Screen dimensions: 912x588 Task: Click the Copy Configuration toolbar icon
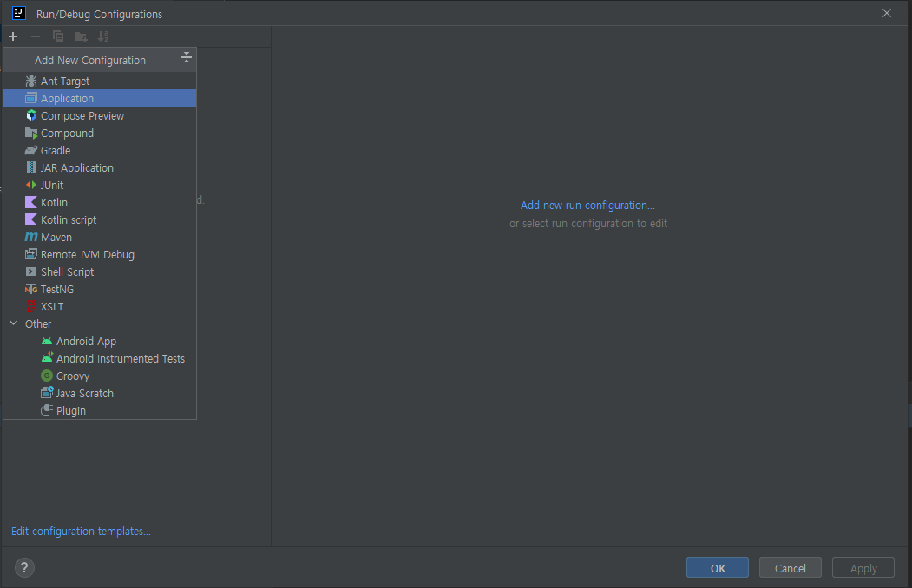pyautogui.click(x=58, y=36)
